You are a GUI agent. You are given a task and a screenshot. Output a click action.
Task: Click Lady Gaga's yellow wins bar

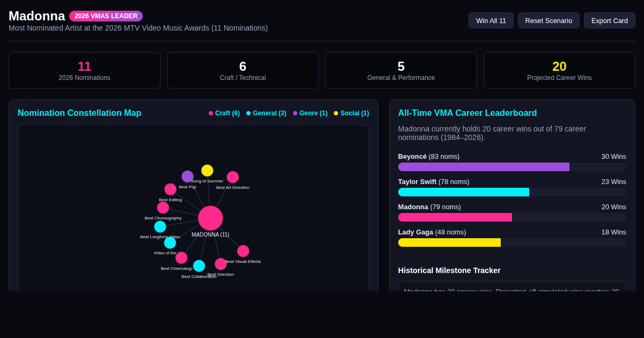[x=449, y=243]
